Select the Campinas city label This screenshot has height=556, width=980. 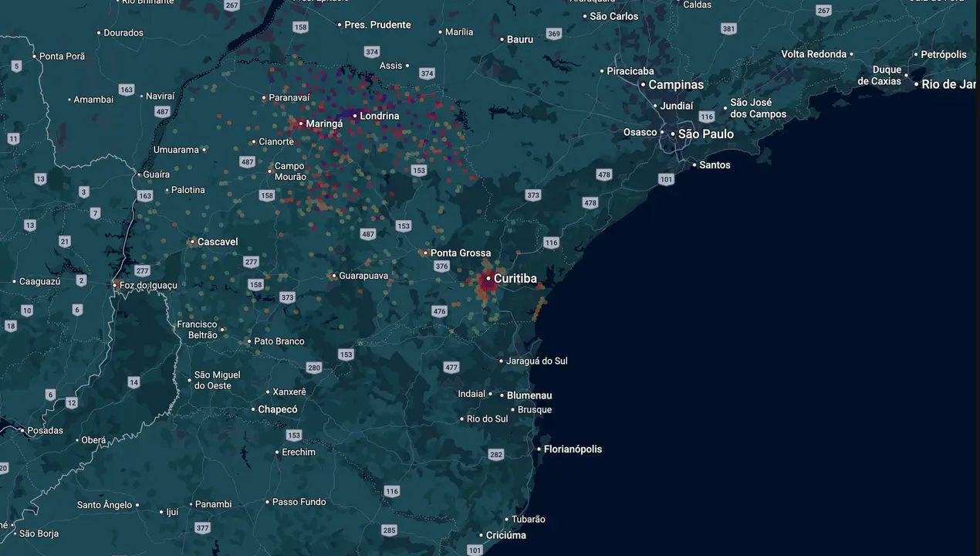click(676, 85)
